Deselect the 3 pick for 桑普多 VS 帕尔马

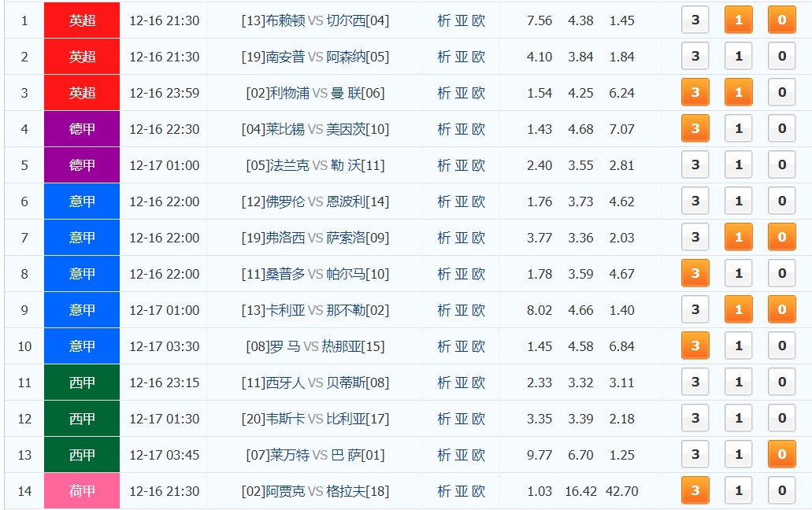click(x=695, y=273)
